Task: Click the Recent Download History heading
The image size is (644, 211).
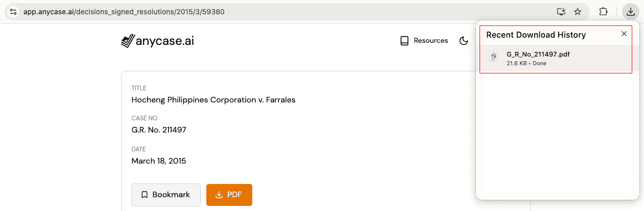Action: click(536, 35)
